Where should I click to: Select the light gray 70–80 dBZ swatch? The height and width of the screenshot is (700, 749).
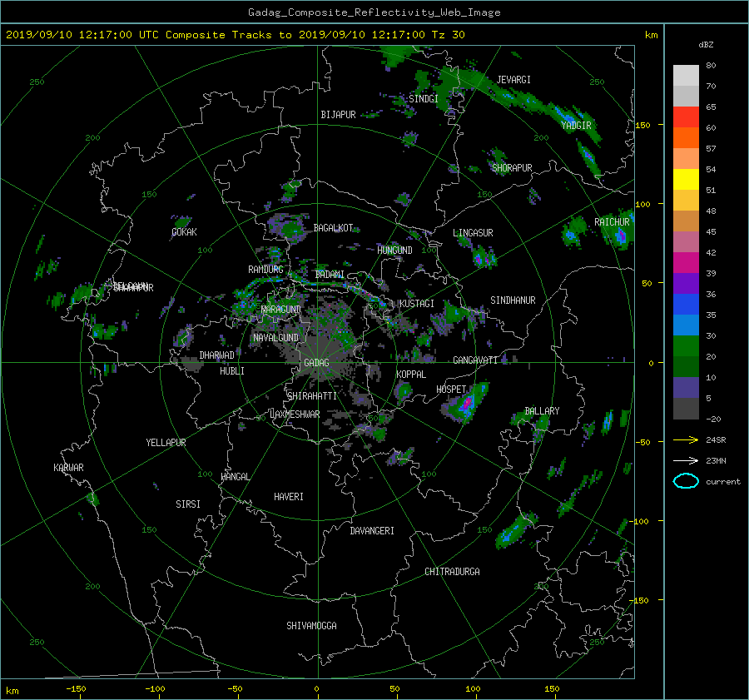pos(686,76)
